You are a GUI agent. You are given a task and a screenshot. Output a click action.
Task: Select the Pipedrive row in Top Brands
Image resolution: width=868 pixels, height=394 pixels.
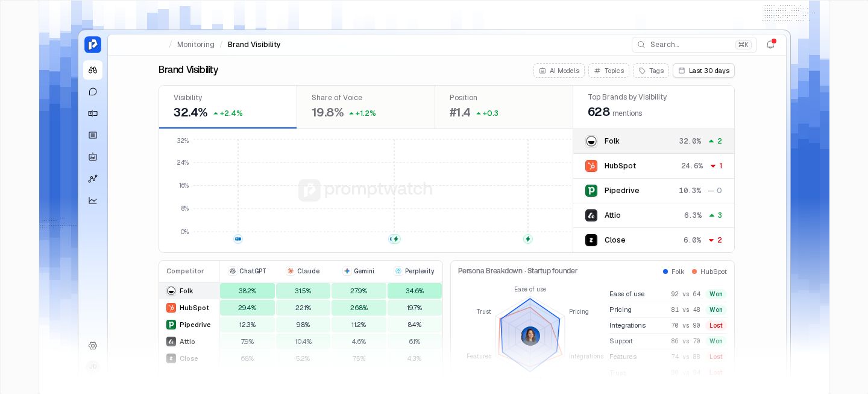[653, 191]
